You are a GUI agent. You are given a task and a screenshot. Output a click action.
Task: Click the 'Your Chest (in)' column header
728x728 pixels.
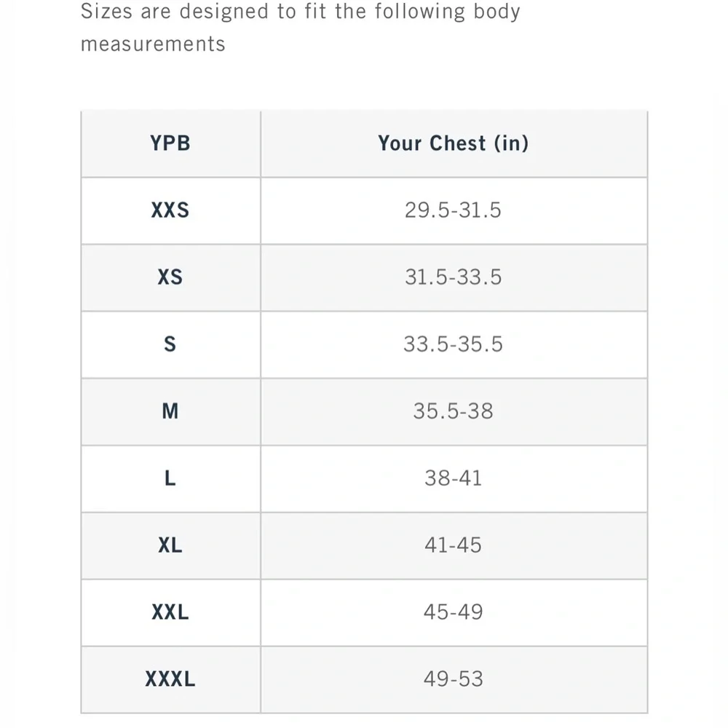(453, 143)
